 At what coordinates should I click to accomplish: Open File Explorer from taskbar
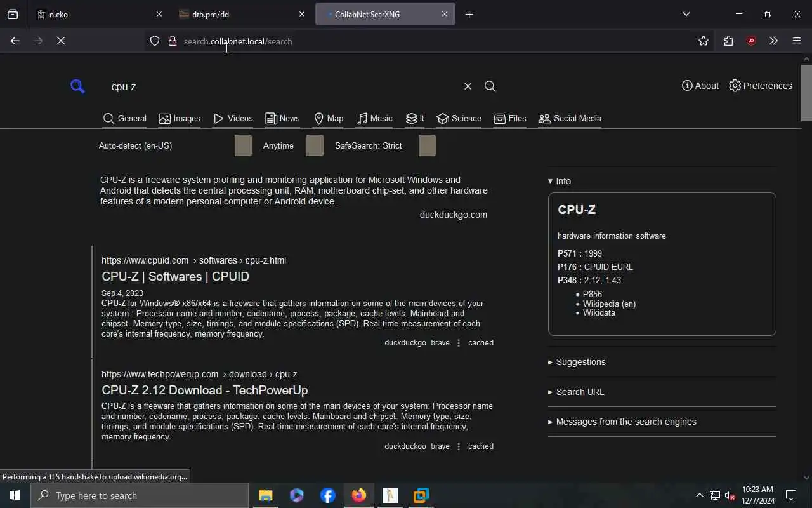(x=266, y=495)
